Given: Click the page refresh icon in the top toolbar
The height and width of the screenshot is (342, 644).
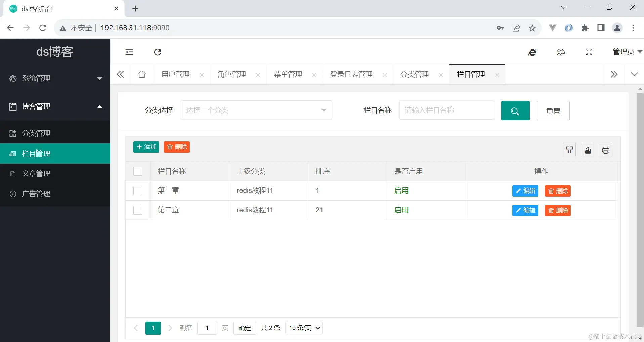Looking at the screenshot, I should click(158, 52).
